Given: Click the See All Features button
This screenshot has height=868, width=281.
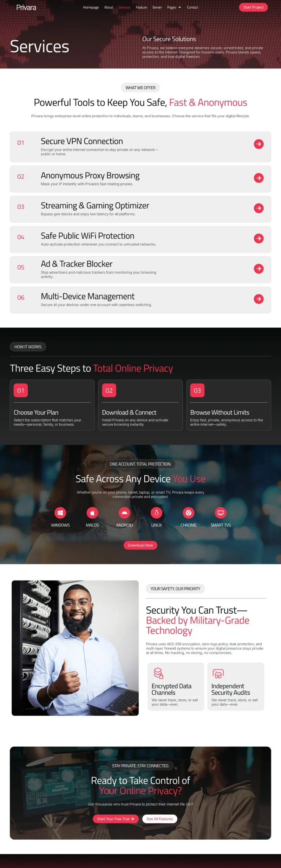Looking at the screenshot, I should pyautogui.click(x=160, y=819).
